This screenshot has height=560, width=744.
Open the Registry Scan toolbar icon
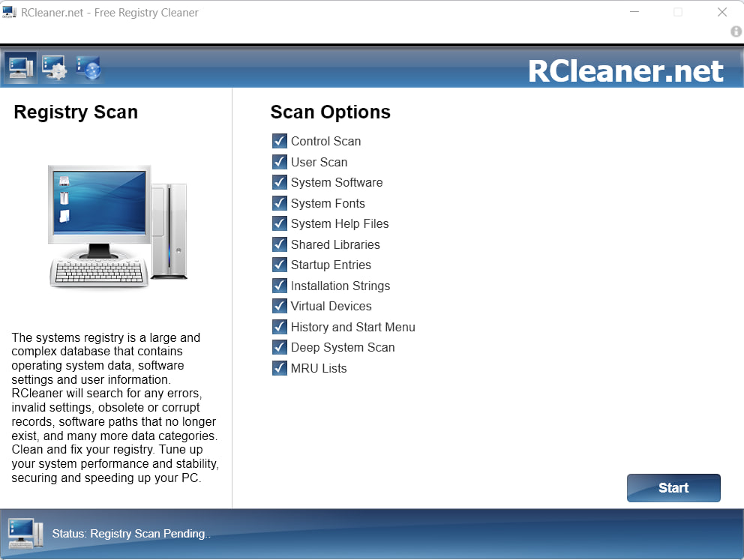click(20, 67)
